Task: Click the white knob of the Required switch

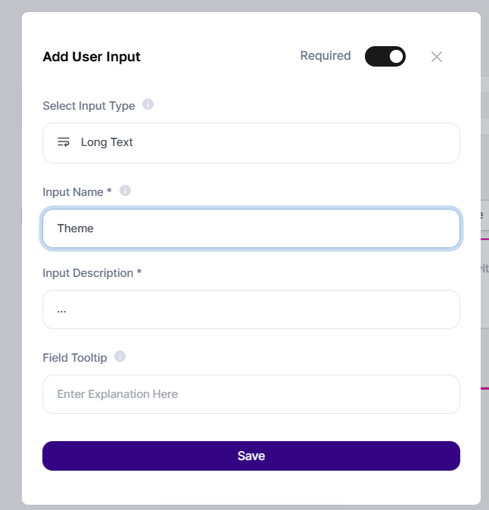Action: tap(396, 56)
